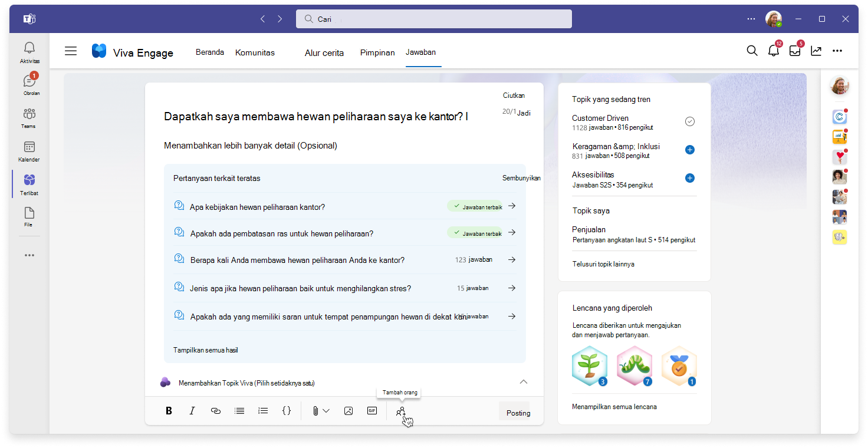Open Obrolan chat in the sidebar
The height and width of the screenshot is (448, 868).
coord(29,85)
